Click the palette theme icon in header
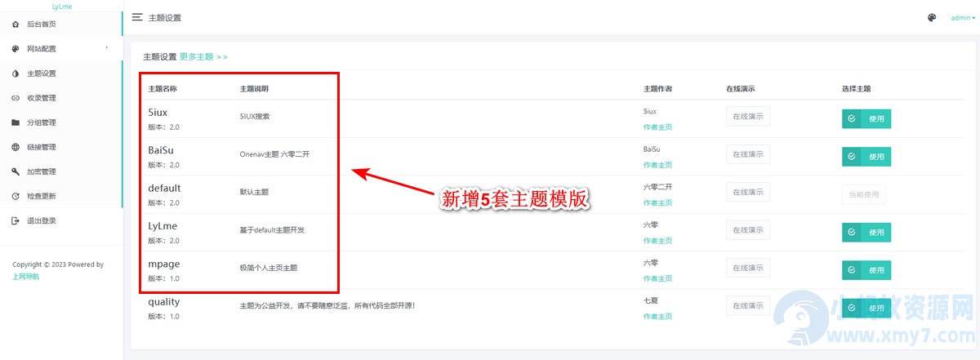This screenshot has width=980, height=360. [x=932, y=17]
